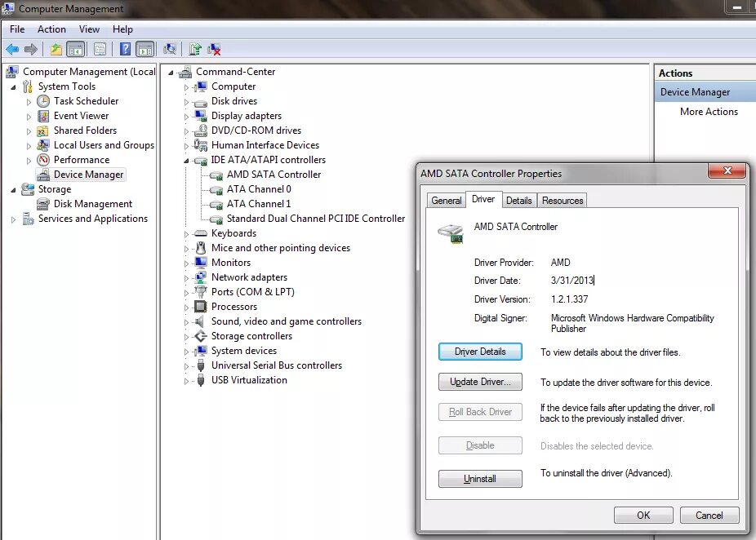
Task: Select System devices category
Action: point(244,351)
